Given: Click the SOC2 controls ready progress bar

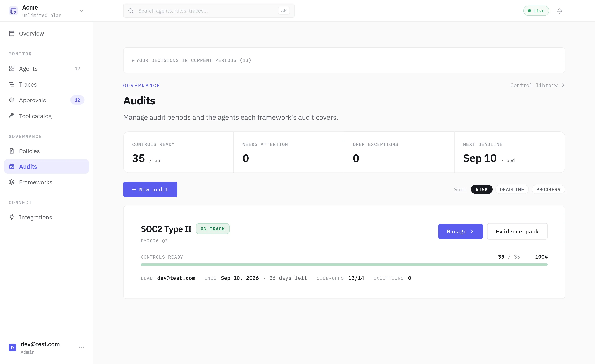Looking at the screenshot, I should [x=344, y=265].
